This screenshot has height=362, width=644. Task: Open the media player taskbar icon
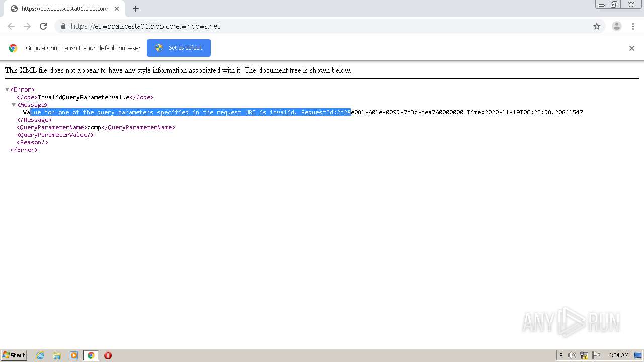pos(74,355)
